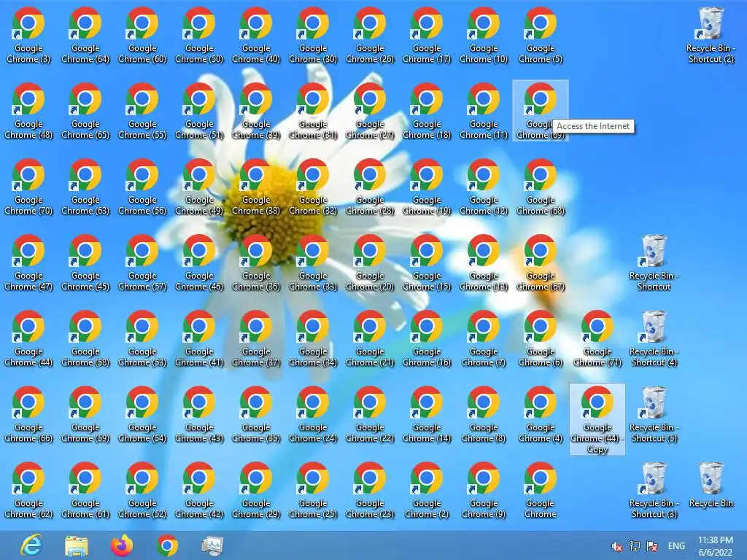Launch Chrome from the taskbar
Viewport: 747px width, 560px height.
click(x=167, y=545)
